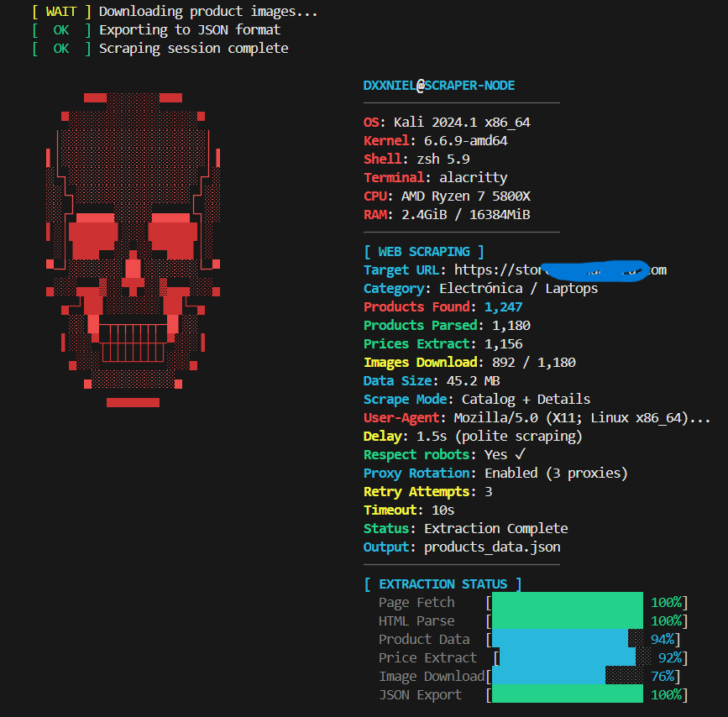The image size is (728, 717).
Task: Open the Target URL link
Action: pyautogui.click(x=560, y=270)
